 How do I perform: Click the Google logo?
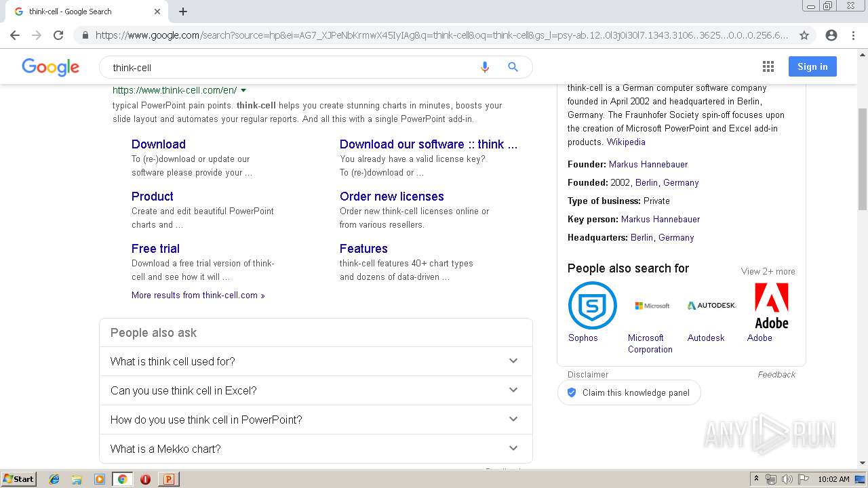tap(51, 67)
